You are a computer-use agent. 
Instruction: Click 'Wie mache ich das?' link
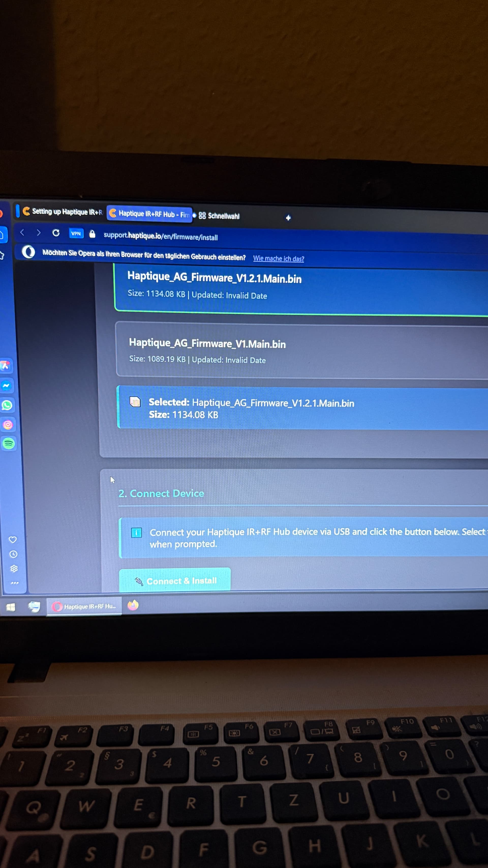279,258
